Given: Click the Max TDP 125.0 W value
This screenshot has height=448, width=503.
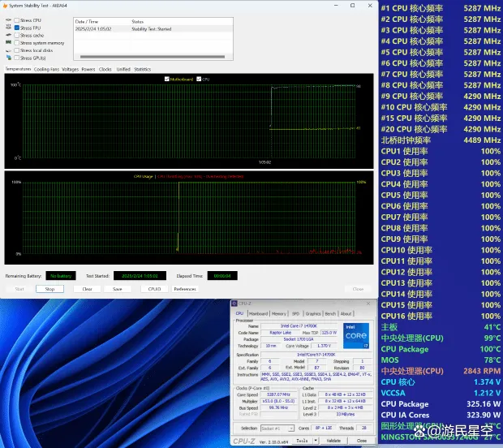Looking at the screenshot, I should coord(329,333).
